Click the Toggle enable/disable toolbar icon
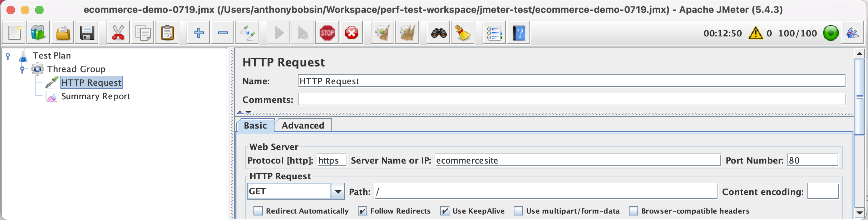The image size is (868, 220). pyautogui.click(x=247, y=33)
